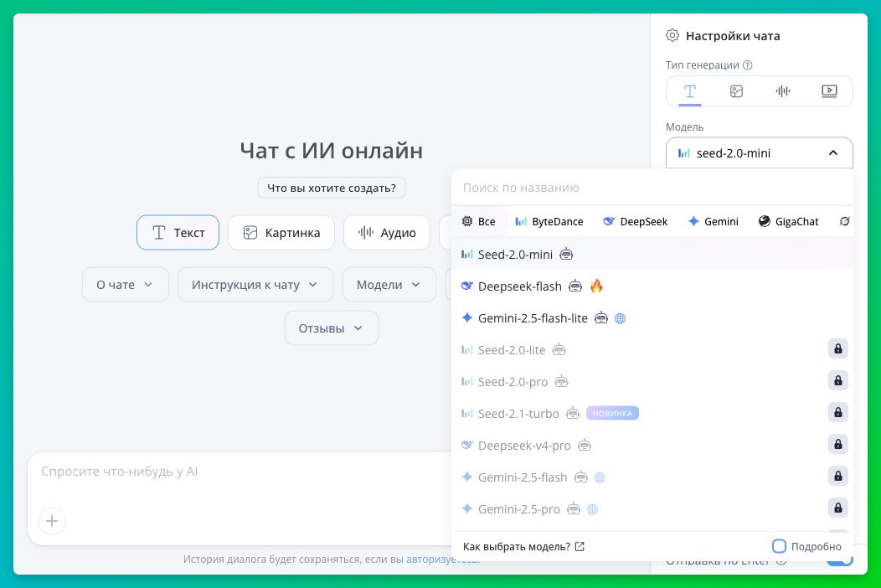Click lock icon on Gemini-2.5-pro row
The width and height of the screenshot is (881, 588).
click(x=837, y=508)
